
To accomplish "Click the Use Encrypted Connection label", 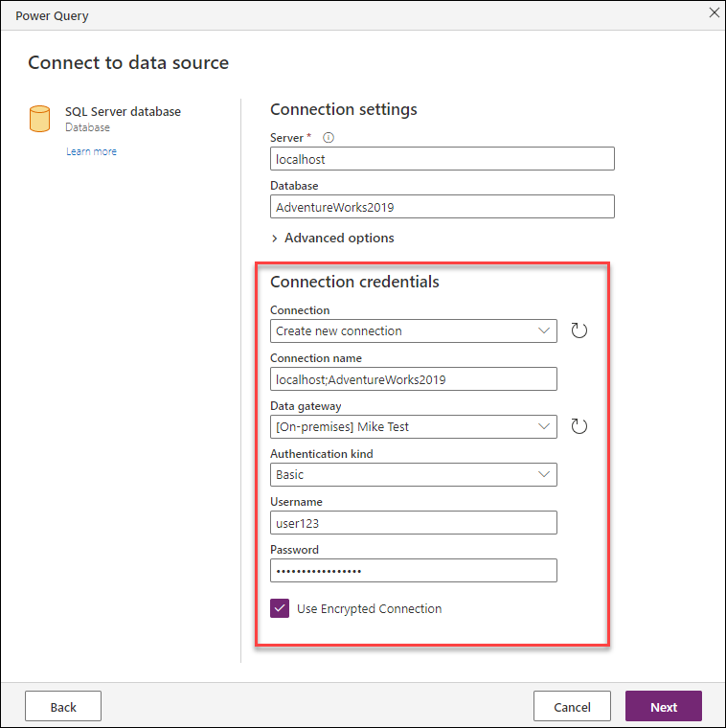I will (x=369, y=608).
